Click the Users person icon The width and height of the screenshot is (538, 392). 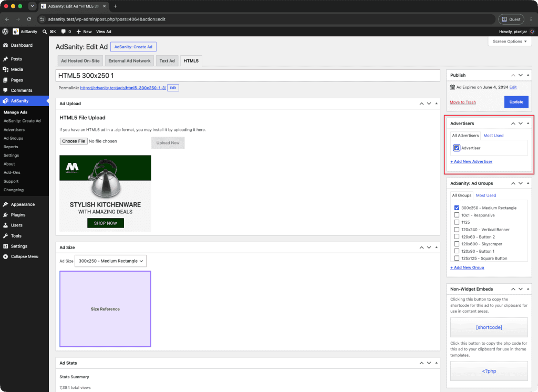[x=5, y=225]
